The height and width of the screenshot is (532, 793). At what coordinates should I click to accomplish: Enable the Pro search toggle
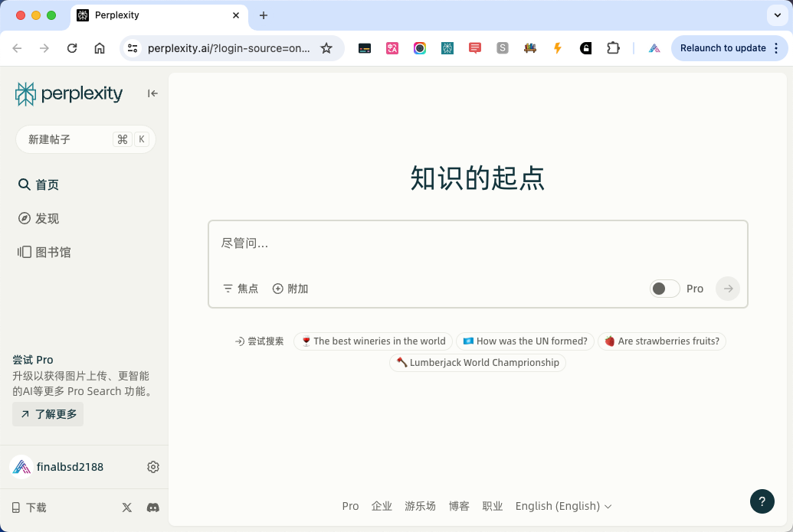pyautogui.click(x=664, y=289)
